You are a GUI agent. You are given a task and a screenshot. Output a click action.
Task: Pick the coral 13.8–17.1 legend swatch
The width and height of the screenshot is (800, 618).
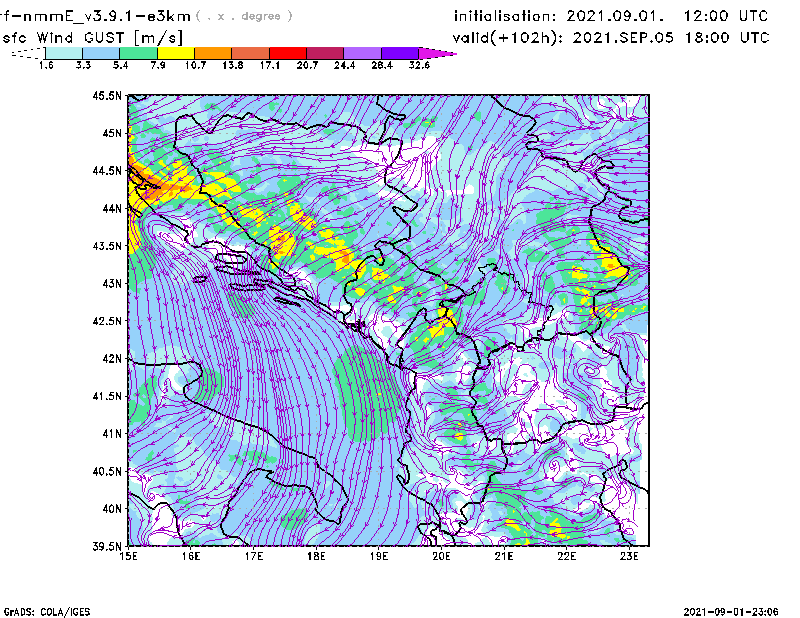pyautogui.click(x=251, y=53)
